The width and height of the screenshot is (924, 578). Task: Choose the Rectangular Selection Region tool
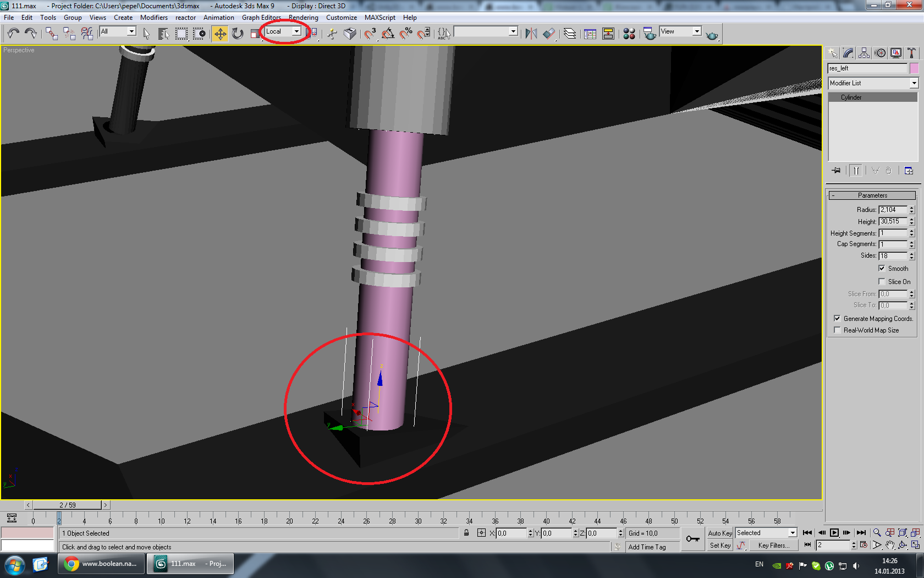click(182, 34)
